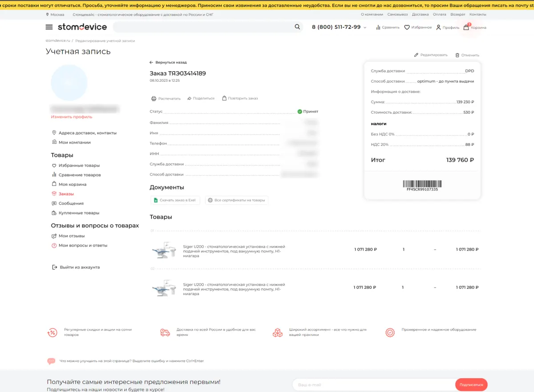
Task: Open the Контакты link in top bar
Action: pyautogui.click(x=478, y=15)
